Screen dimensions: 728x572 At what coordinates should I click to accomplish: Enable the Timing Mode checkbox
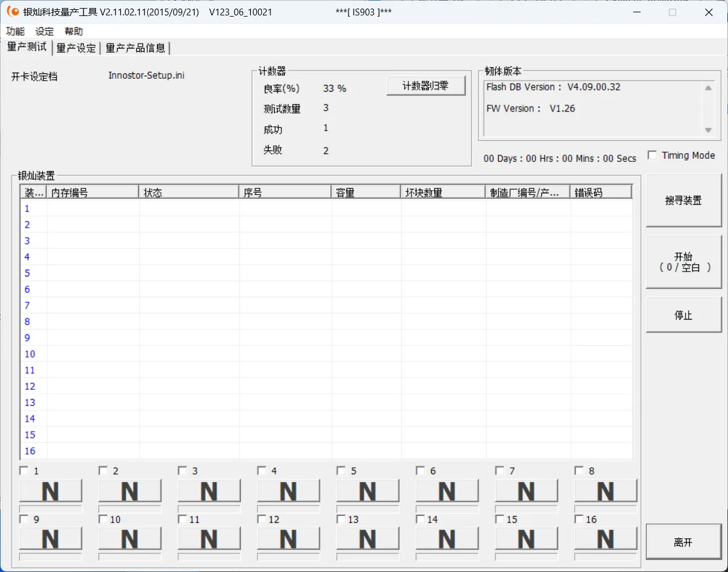pos(652,155)
